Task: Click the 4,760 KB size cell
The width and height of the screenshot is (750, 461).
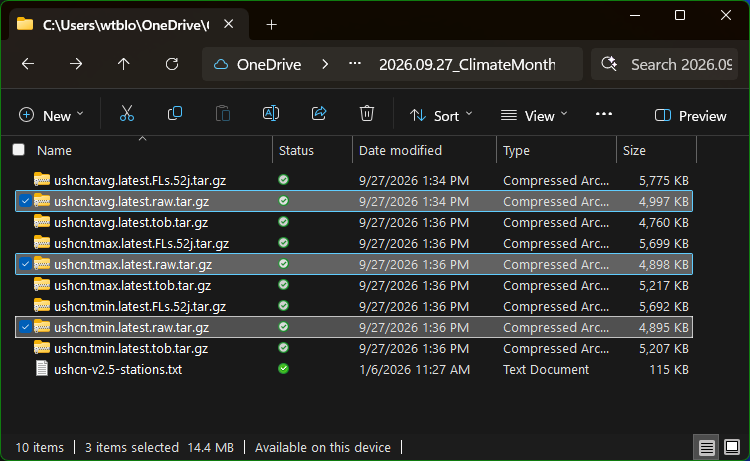Action: [x=664, y=222]
